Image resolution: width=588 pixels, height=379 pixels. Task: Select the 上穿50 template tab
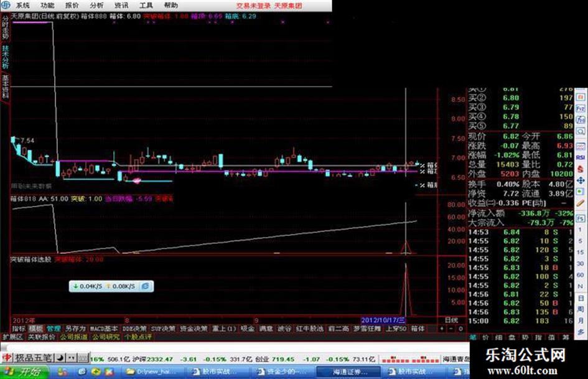(396, 329)
